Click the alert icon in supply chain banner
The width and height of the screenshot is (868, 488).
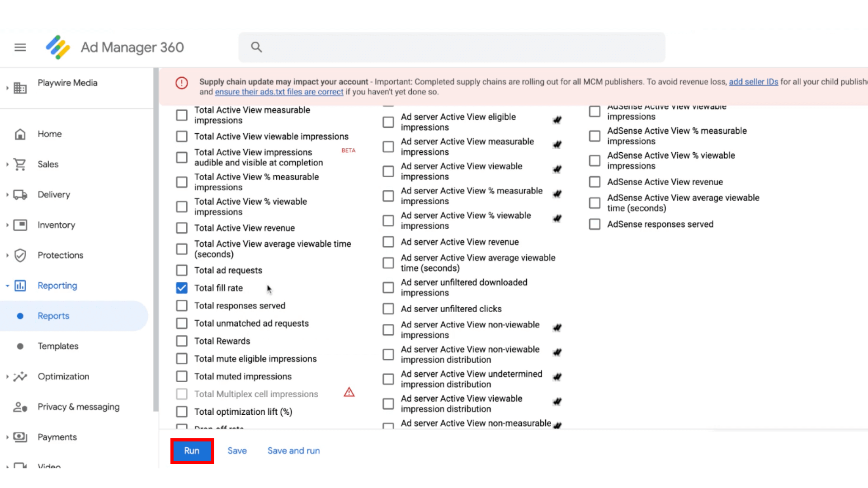pyautogui.click(x=182, y=83)
